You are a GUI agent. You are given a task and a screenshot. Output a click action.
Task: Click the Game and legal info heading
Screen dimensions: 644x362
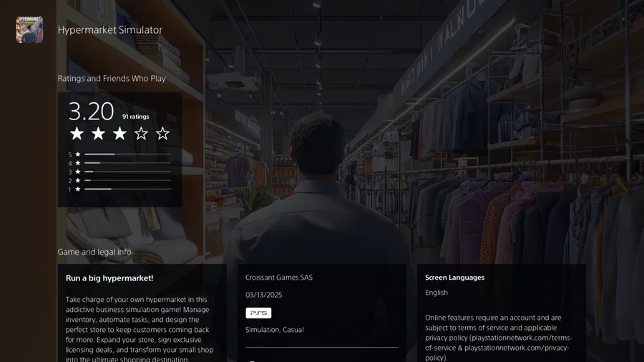(94, 252)
